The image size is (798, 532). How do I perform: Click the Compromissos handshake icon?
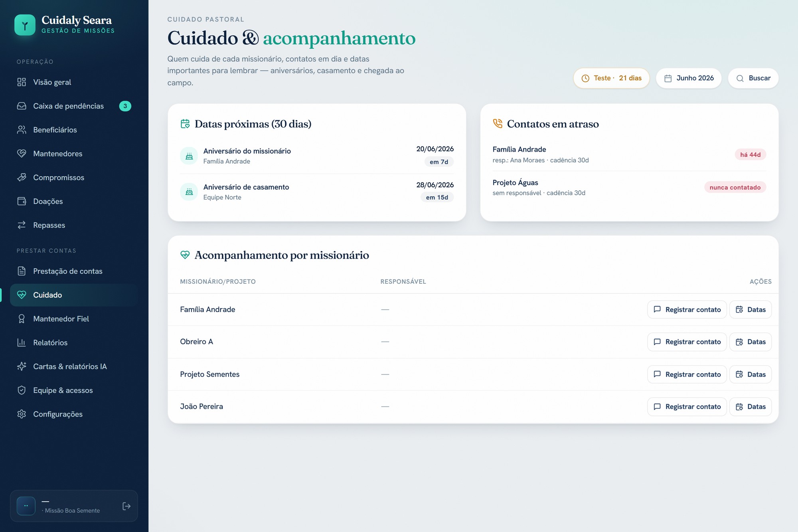tap(22, 178)
